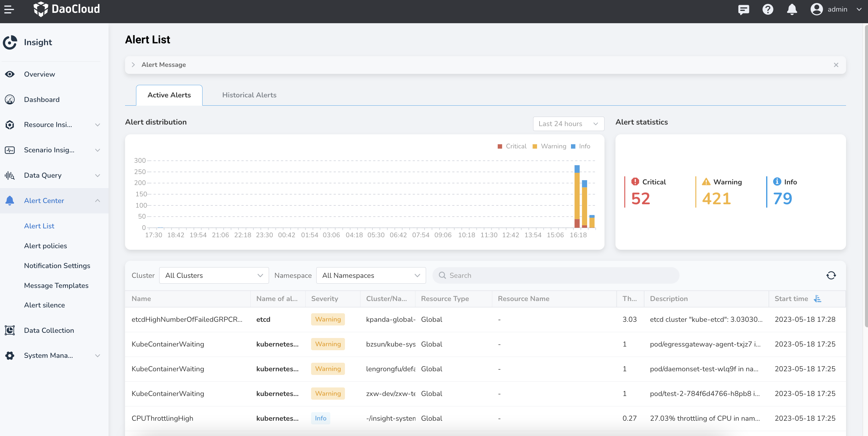The width and height of the screenshot is (868, 436).
Task: Click the Data Collection icon
Action: click(x=10, y=330)
